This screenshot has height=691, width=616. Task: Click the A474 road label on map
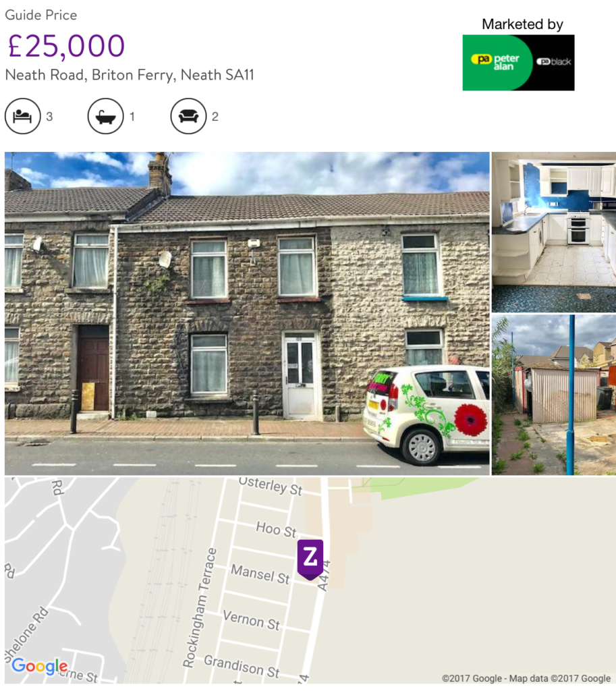324,576
